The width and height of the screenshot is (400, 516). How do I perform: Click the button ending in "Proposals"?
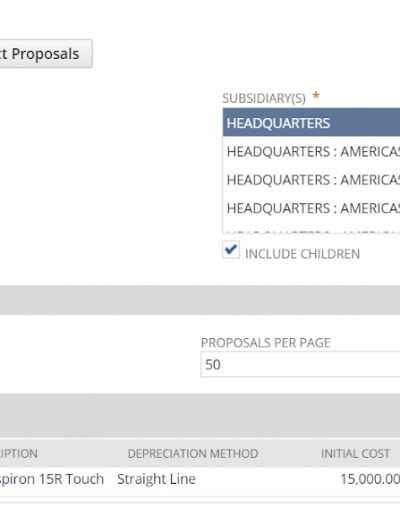46,54
